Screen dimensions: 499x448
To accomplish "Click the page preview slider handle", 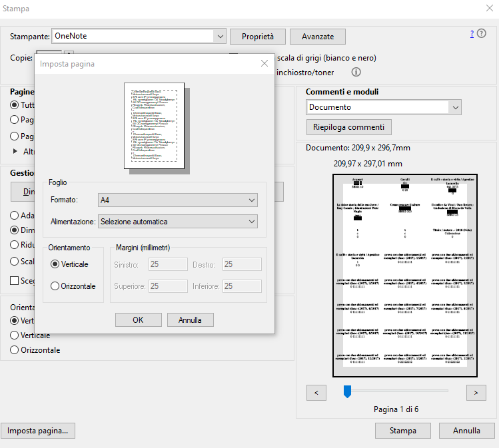I will (x=347, y=392).
